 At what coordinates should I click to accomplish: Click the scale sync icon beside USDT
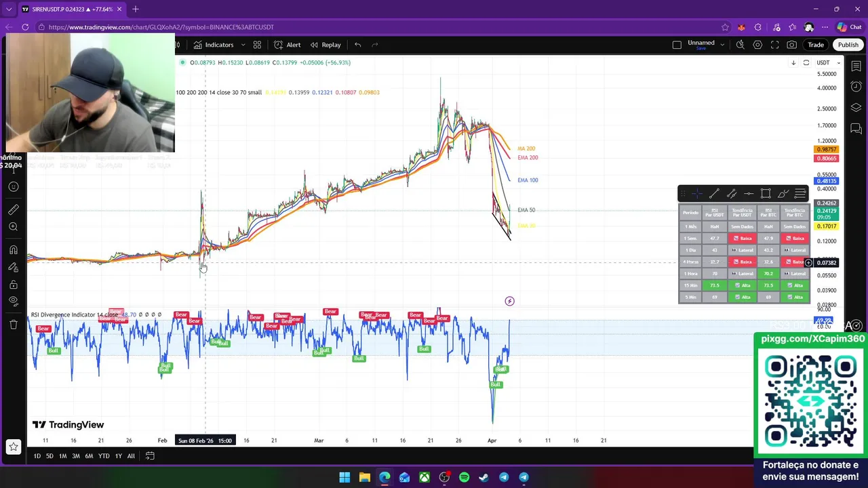(806, 63)
